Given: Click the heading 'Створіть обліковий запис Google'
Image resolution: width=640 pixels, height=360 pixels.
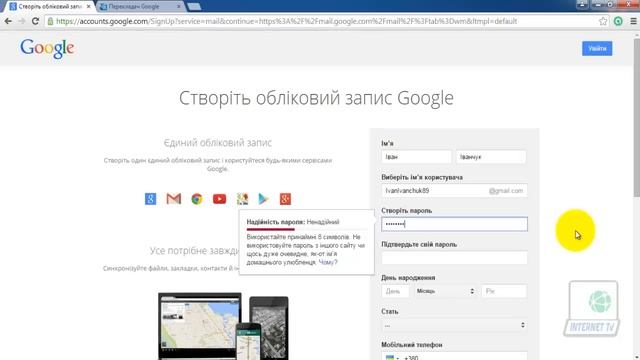Looking at the screenshot, I should click(316, 98).
